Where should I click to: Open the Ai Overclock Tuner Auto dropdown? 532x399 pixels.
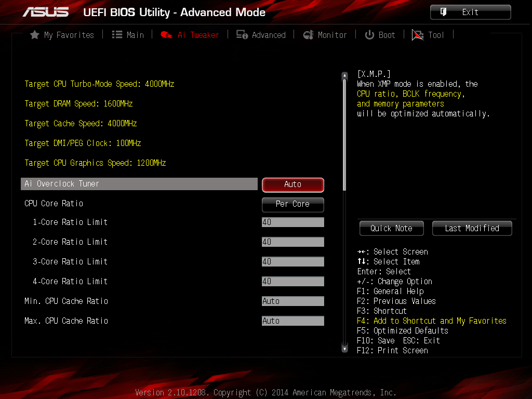(x=293, y=184)
